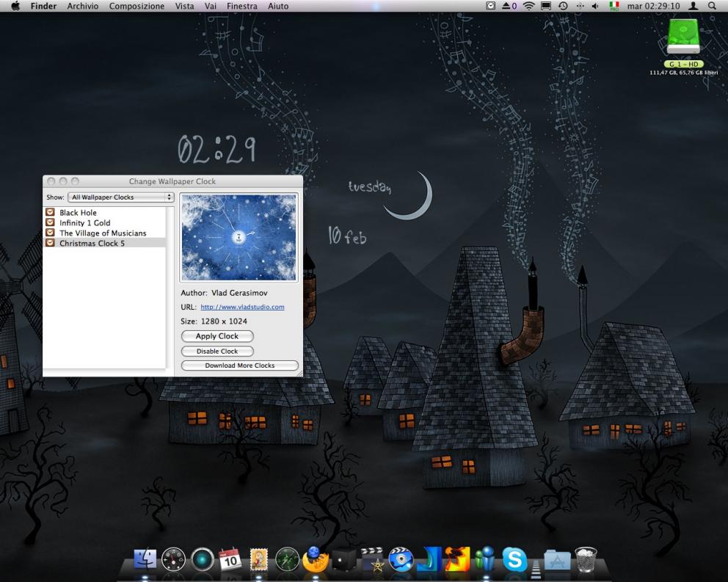
Task: Open DVD Player in the dock
Action: (401, 559)
